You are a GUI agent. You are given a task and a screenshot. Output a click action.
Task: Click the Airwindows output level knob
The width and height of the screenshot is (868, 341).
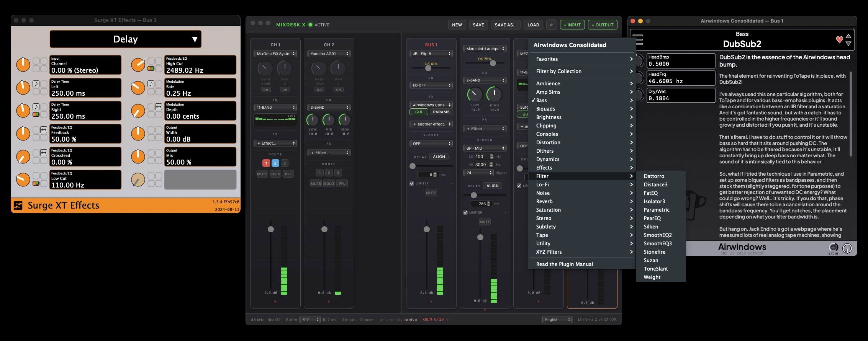click(x=833, y=247)
